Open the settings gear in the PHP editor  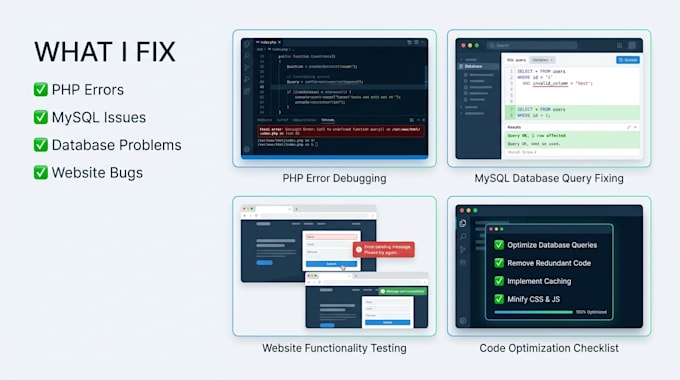click(247, 149)
